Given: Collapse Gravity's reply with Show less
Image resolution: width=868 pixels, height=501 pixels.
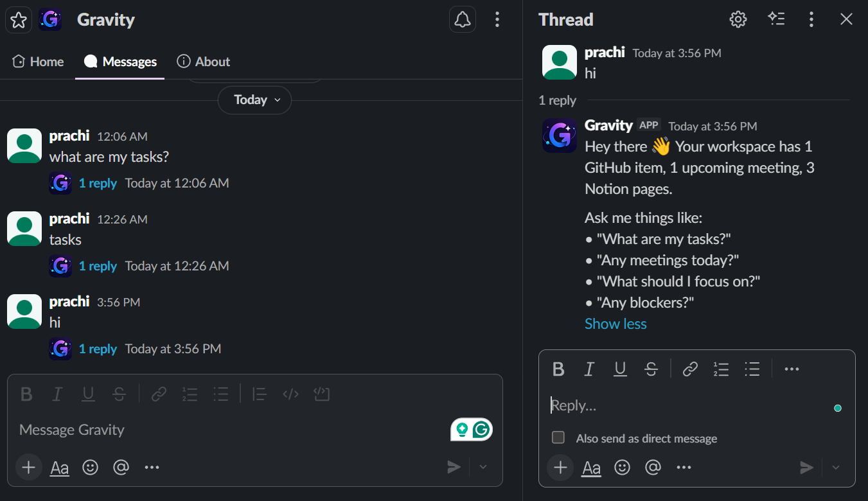Looking at the screenshot, I should [616, 324].
